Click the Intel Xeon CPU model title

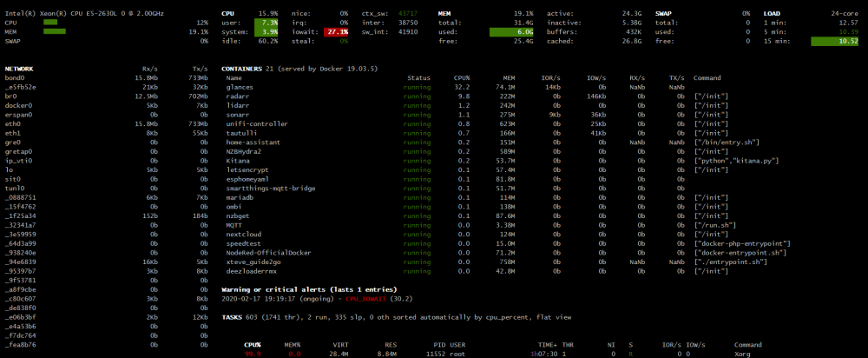point(85,13)
